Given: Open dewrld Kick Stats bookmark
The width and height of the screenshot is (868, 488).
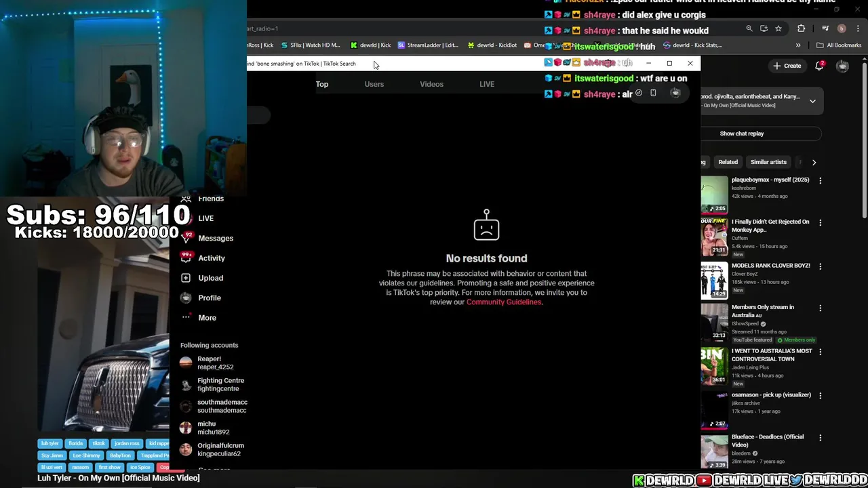Looking at the screenshot, I should 693,45.
